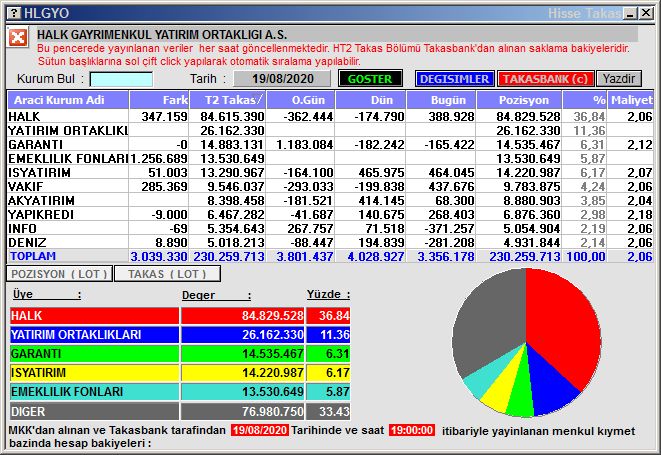
Task: Sort by % column header
Action: pos(585,100)
